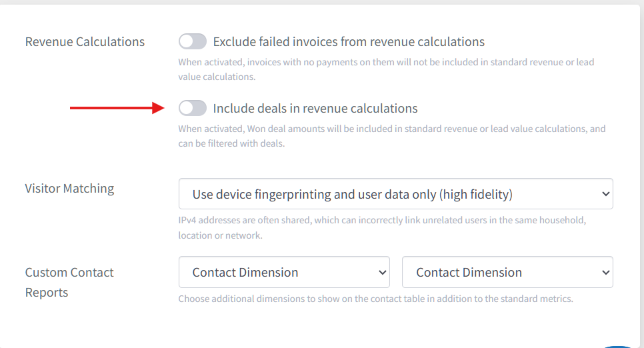Click the 'Exclude failed invoices from revenue calculations' label

click(349, 41)
